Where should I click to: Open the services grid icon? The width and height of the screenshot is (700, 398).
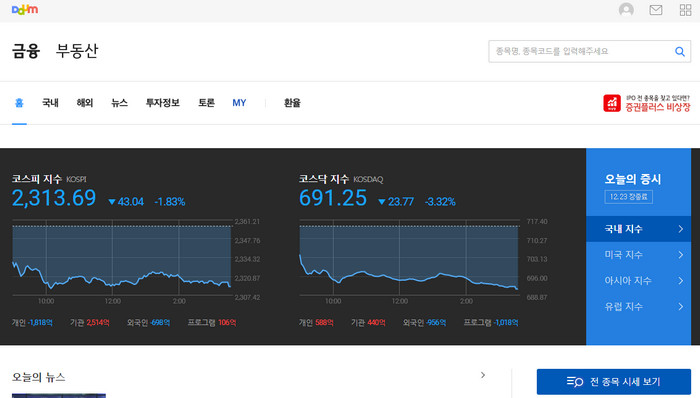685,10
